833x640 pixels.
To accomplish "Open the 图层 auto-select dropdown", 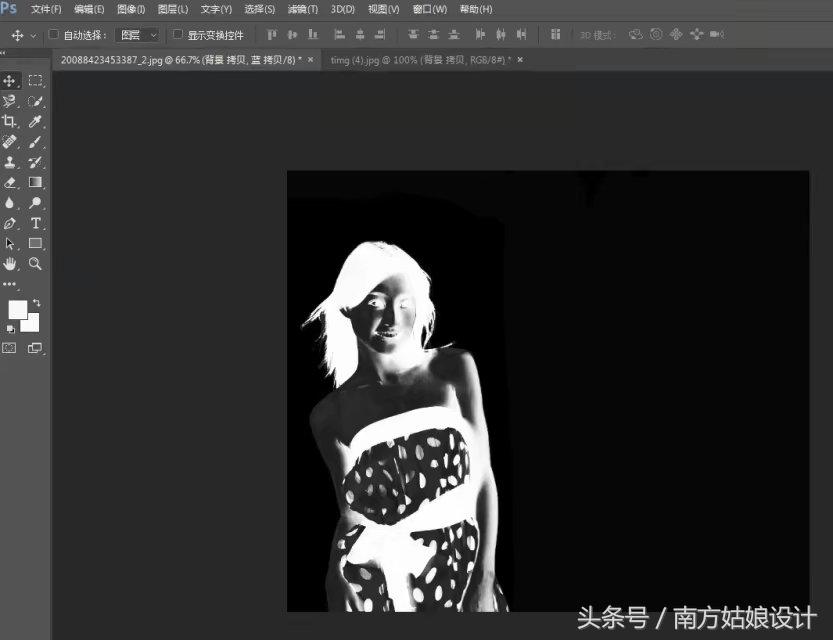I will (137, 33).
